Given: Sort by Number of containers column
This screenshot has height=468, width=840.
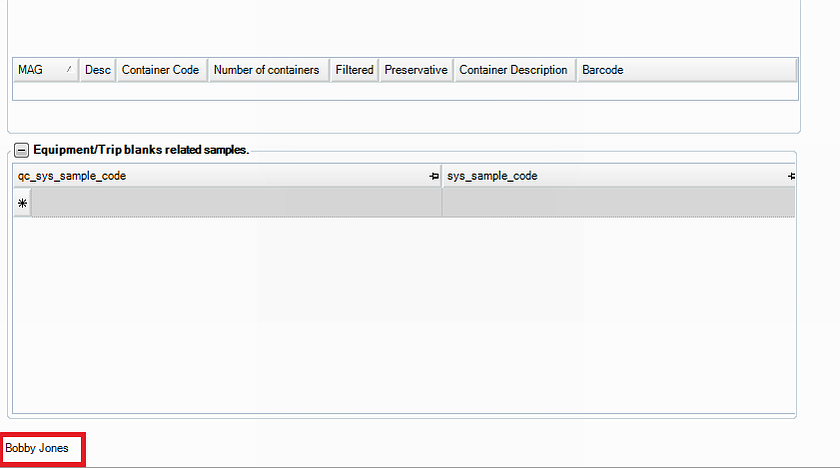Looking at the screenshot, I should (266, 70).
